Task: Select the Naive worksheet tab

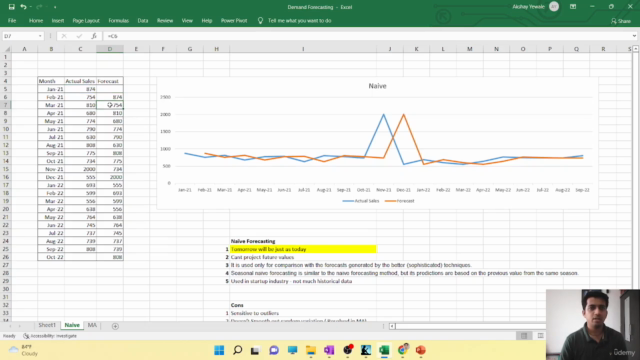Action: tap(72, 325)
